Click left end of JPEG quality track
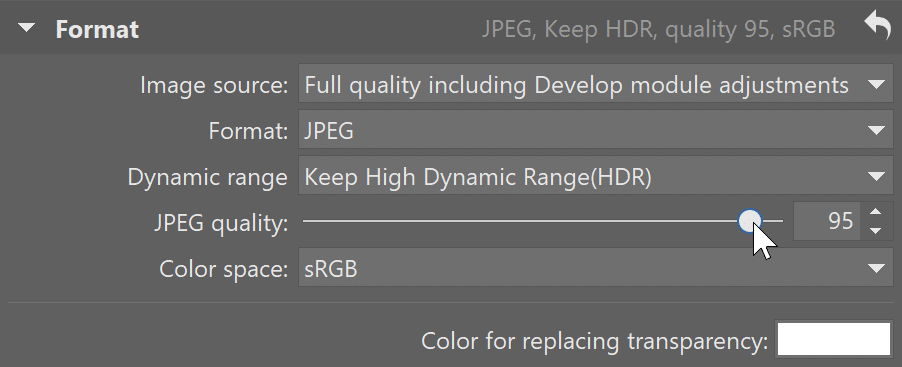 [306, 221]
